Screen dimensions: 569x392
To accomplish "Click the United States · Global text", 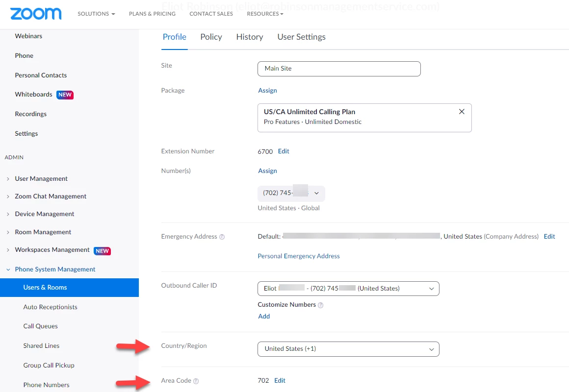I will pyautogui.click(x=289, y=208).
